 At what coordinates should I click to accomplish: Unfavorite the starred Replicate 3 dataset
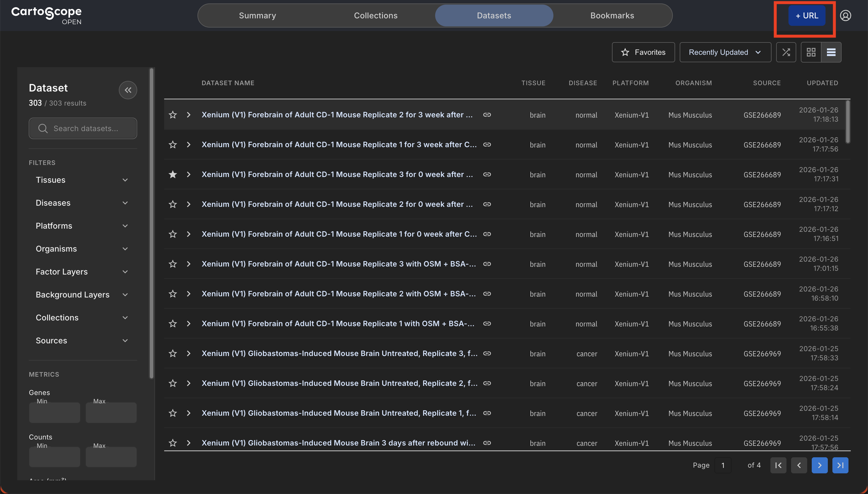click(x=173, y=174)
